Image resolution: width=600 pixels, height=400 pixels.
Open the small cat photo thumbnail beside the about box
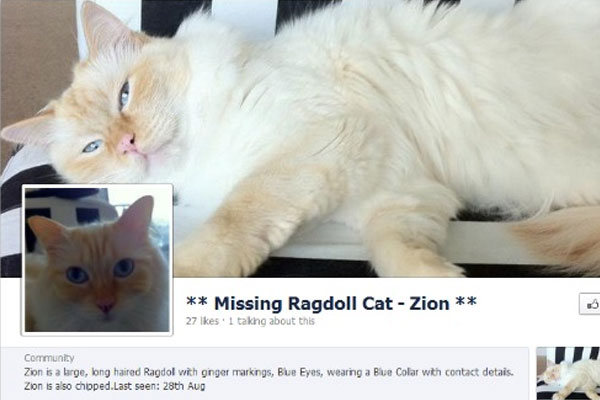(x=568, y=373)
